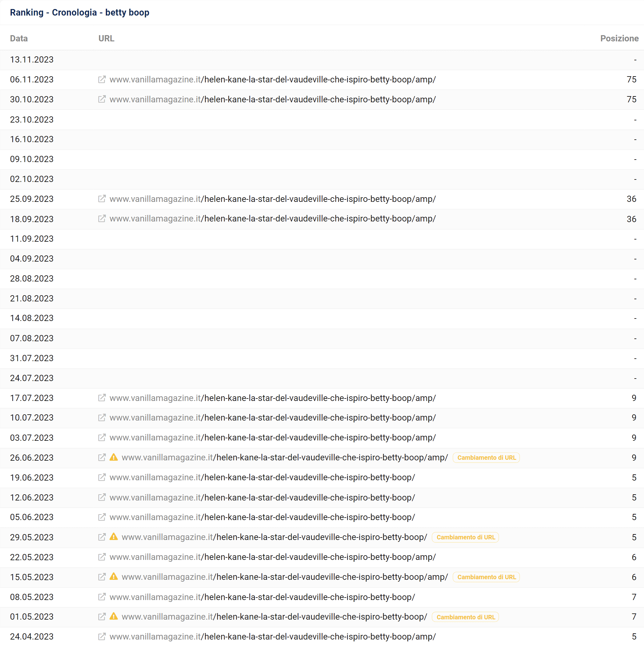The width and height of the screenshot is (644, 647).
Task: Open external link icon for 25.09.2023 row
Action: pos(102,199)
